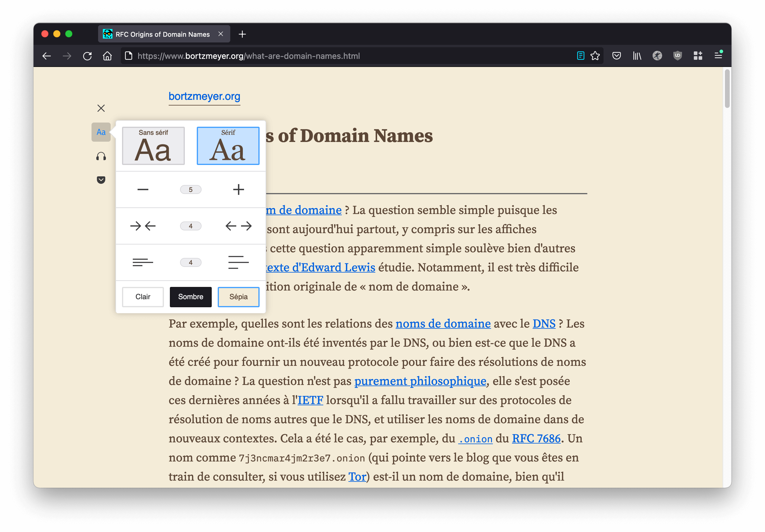765x532 pixels.
Task: Increase font size with plus
Action: point(238,189)
